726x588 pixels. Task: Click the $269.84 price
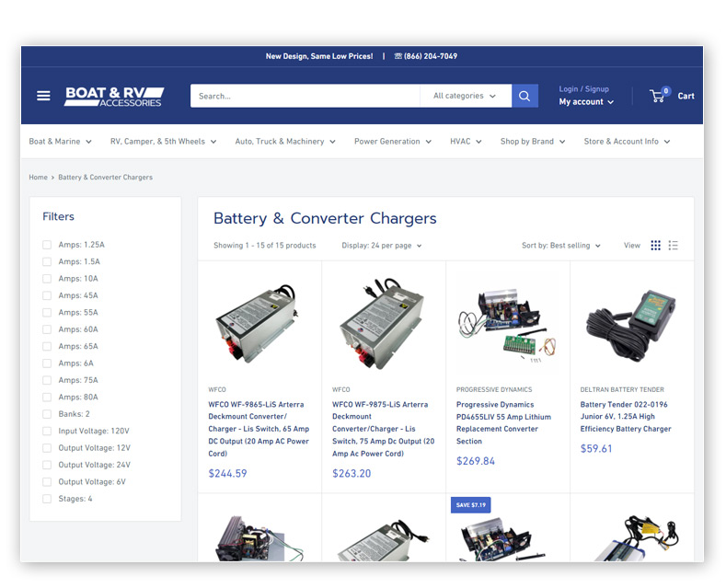[x=476, y=461]
